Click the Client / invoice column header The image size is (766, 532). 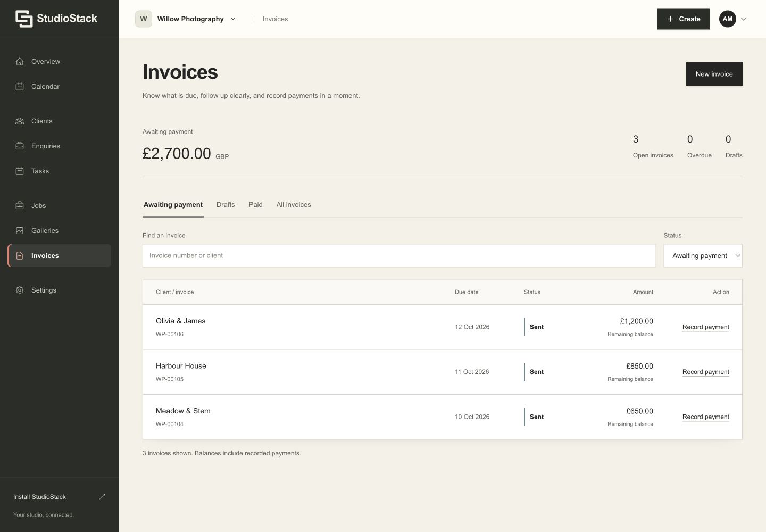coord(174,292)
